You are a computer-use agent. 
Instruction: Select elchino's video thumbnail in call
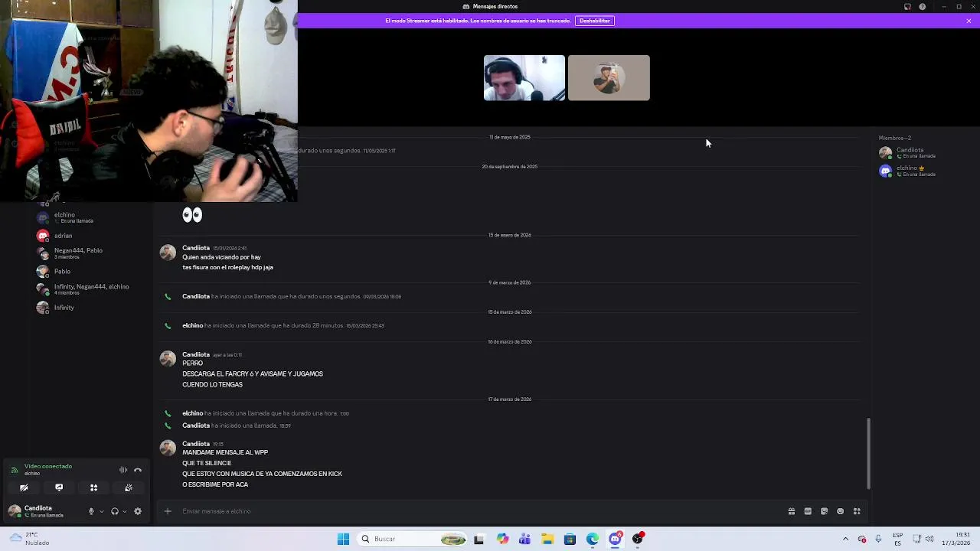pyautogui.click(x=524, y=78)
